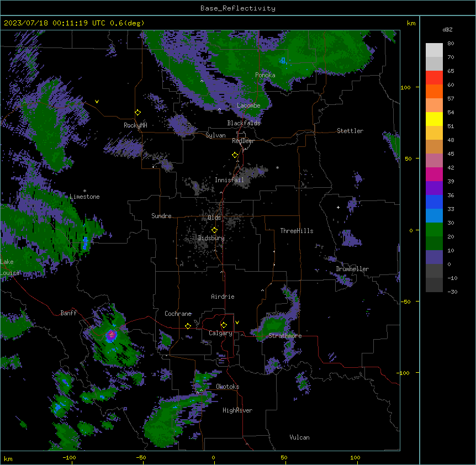
Task: Click the Drumheller label
Action: coord(352,269)
